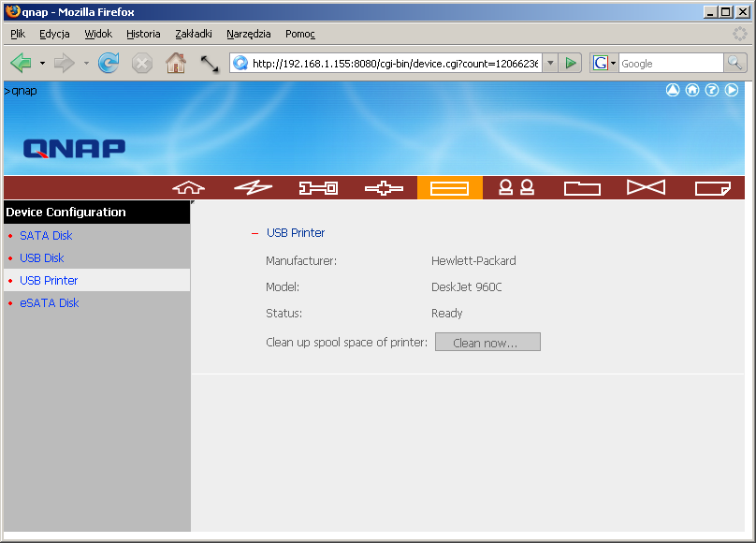Open the bow-tie system tools icon
756x543 pixels.
click(647, 187)
